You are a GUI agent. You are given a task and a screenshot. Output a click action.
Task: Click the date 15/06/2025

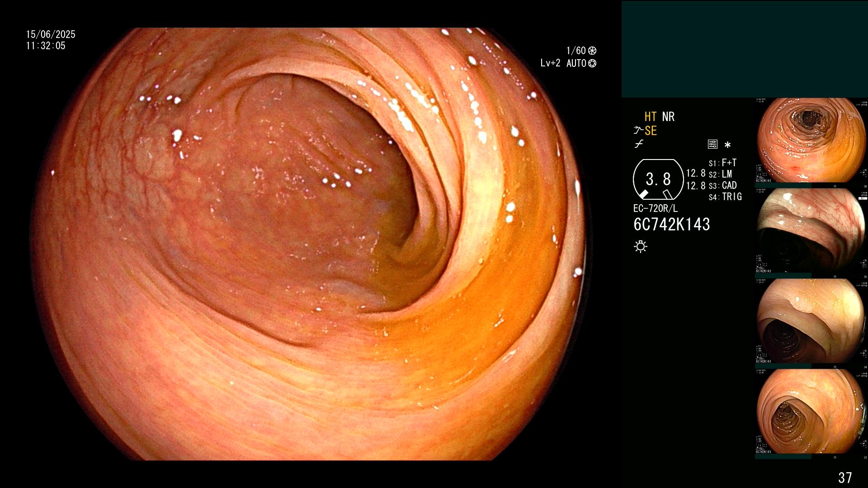(x=51, y=34)
